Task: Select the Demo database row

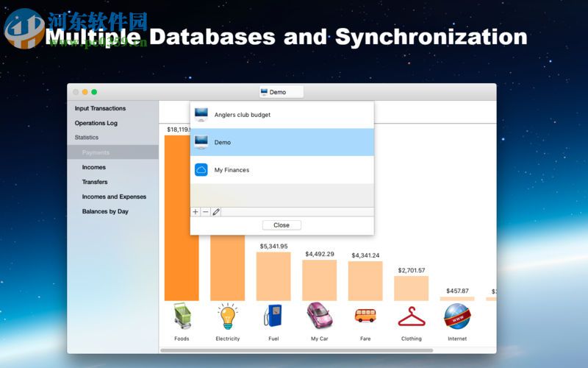Action: [x=282, y=142]
